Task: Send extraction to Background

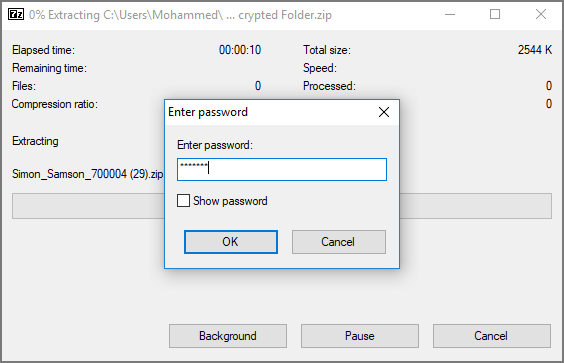Action: click(x=228, y=336)
